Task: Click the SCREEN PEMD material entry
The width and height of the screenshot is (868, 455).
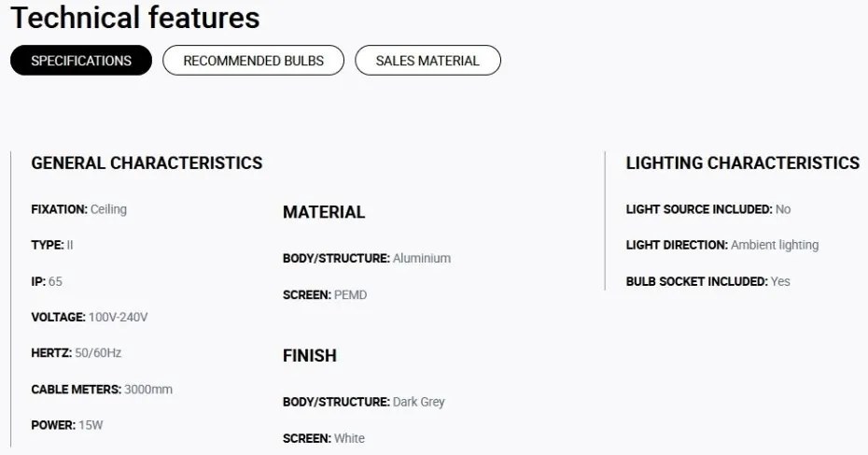Action: [325, 295]
